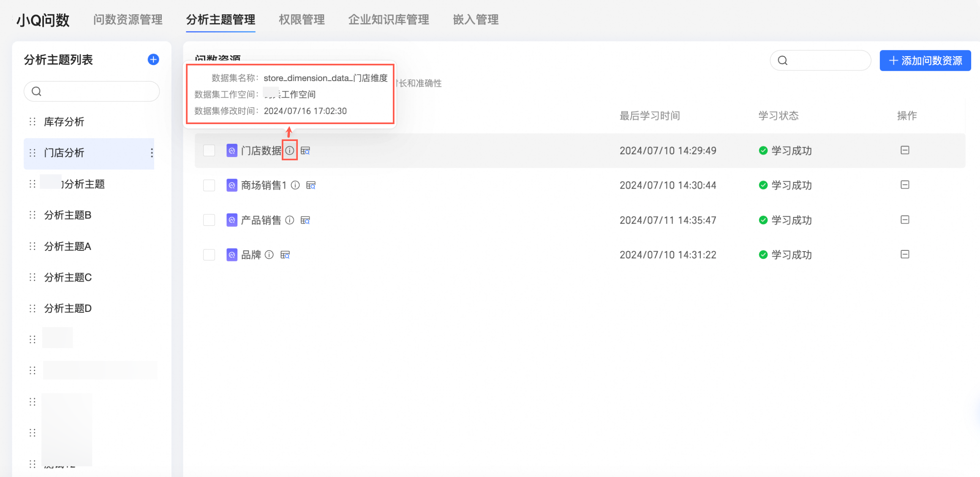Tick the checkbox for 品牌

(209, 255)
